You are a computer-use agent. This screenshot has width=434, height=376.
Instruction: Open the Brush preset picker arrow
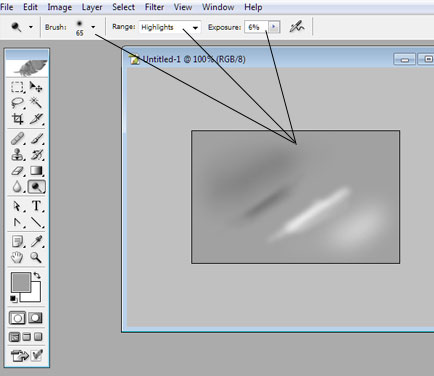[x=93, y=27]
